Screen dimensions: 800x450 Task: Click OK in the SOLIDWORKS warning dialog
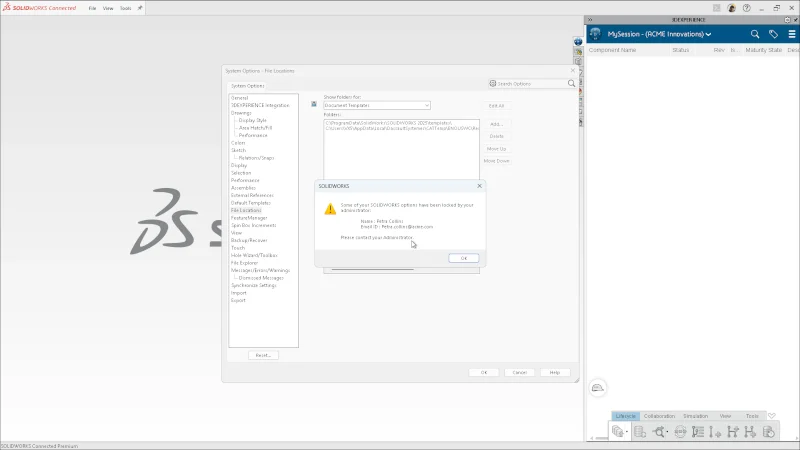(x=463, y=258)
